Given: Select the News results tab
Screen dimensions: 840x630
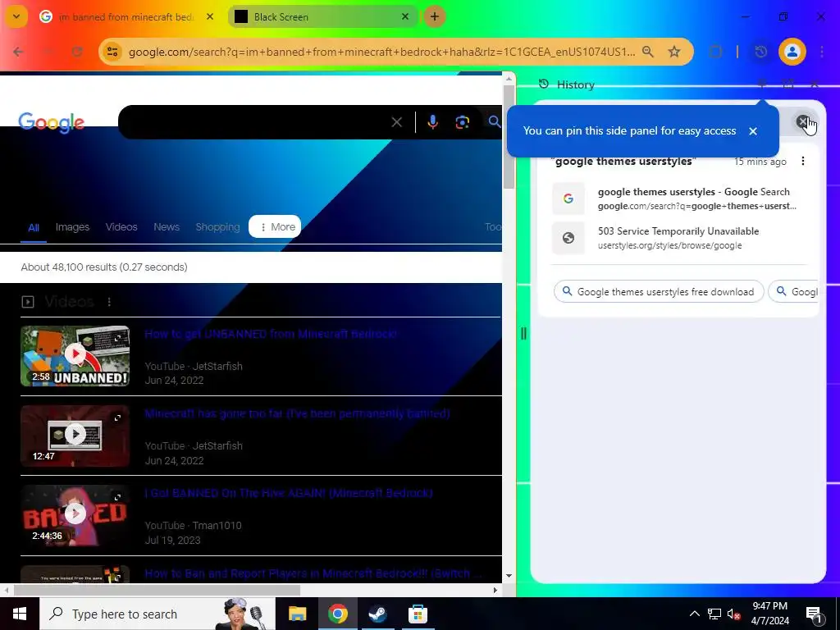Looking at the screenshot, I should pyautogui.click(x=166, y=227).
